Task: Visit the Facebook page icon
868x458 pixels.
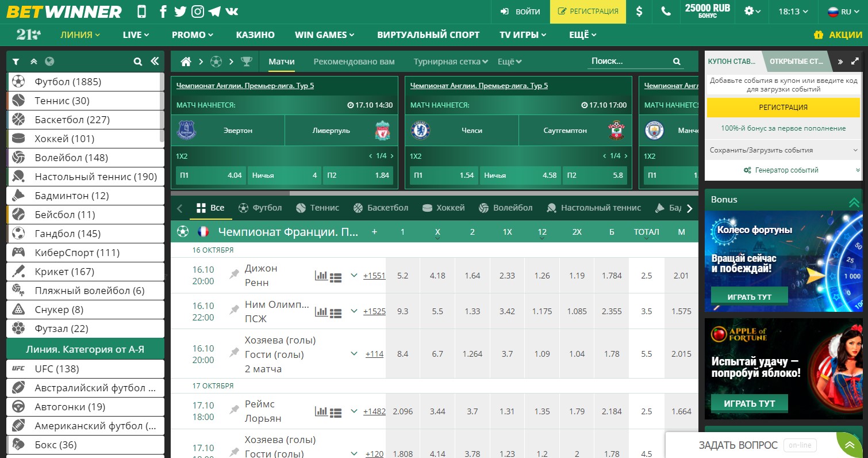Action: tap(163, 12)
